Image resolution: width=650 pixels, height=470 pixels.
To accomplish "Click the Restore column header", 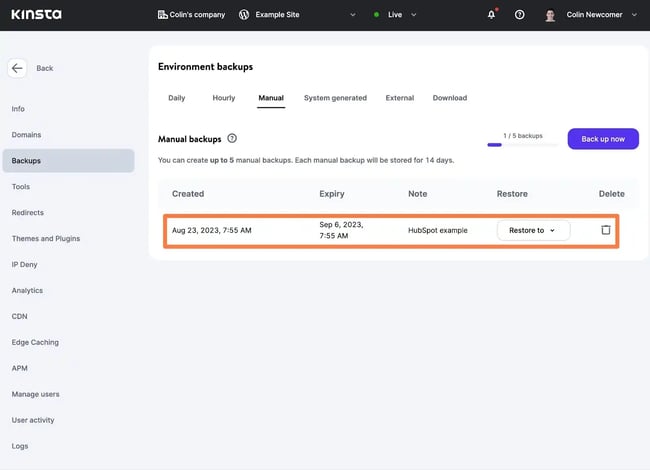I will point(512,194).
